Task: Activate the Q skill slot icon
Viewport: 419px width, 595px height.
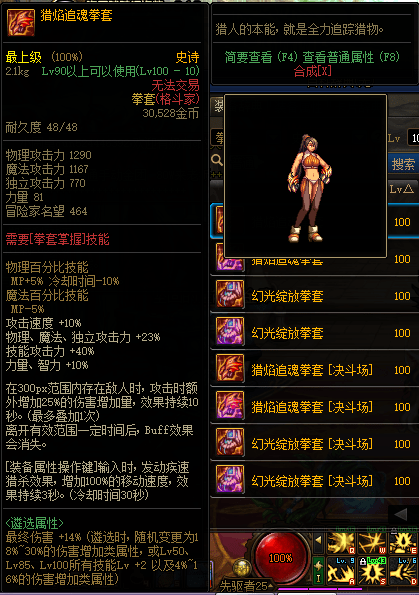Action: [x=340, y=543]
